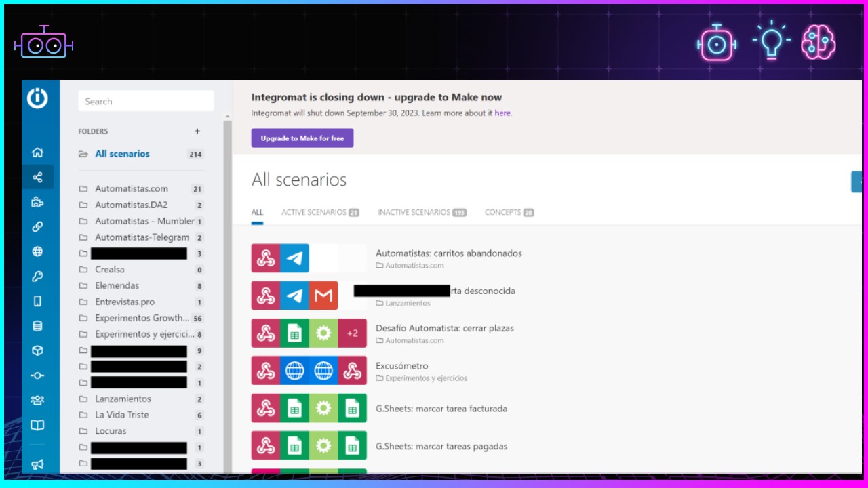868x488 pixels.
Task: Open the home dashboard icon in sidebar
Action: 37,152
